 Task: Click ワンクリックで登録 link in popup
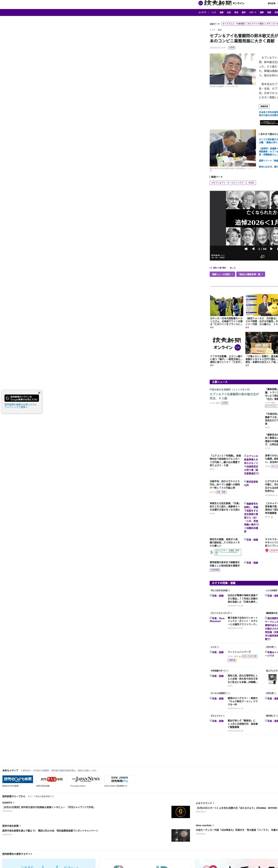[16, 407]
